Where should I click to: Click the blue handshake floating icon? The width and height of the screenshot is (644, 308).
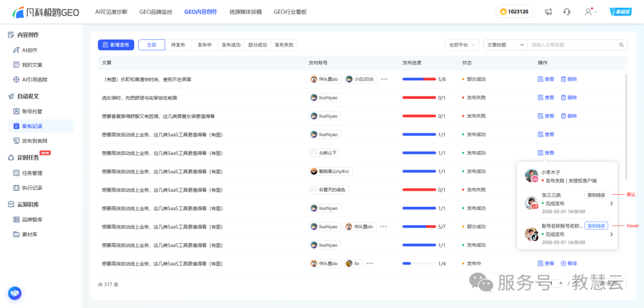point(15,293)
